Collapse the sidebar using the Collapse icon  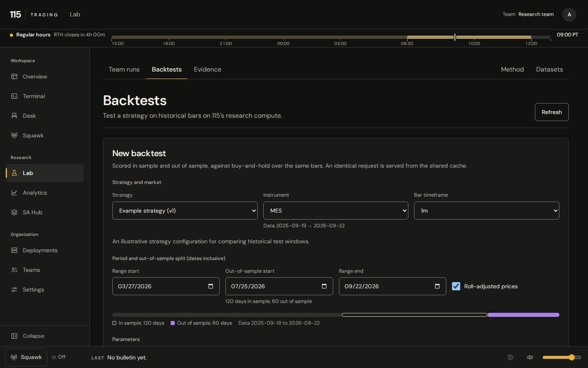click(14, 336)
